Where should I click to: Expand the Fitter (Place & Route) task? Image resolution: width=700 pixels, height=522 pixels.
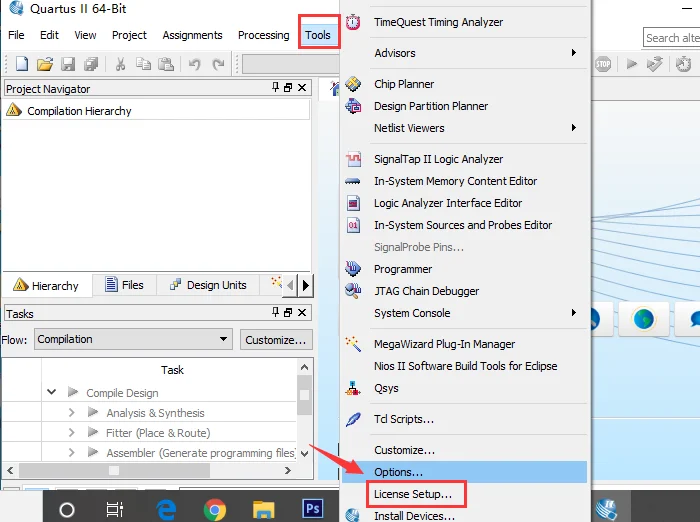pyautogui.click(x=71, y=432)
